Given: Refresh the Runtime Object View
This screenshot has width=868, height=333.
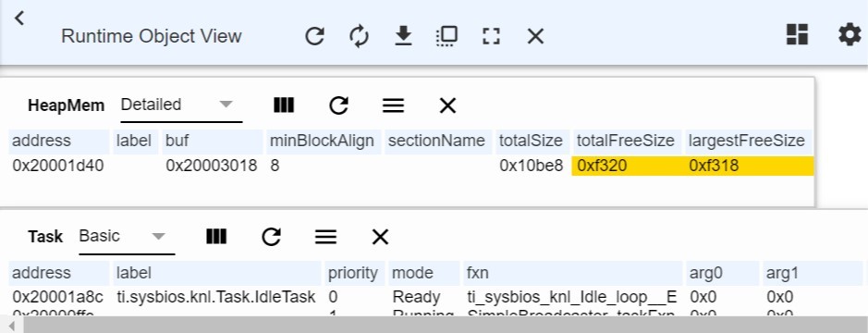Looking at the screenshot, I should [315, 37].
